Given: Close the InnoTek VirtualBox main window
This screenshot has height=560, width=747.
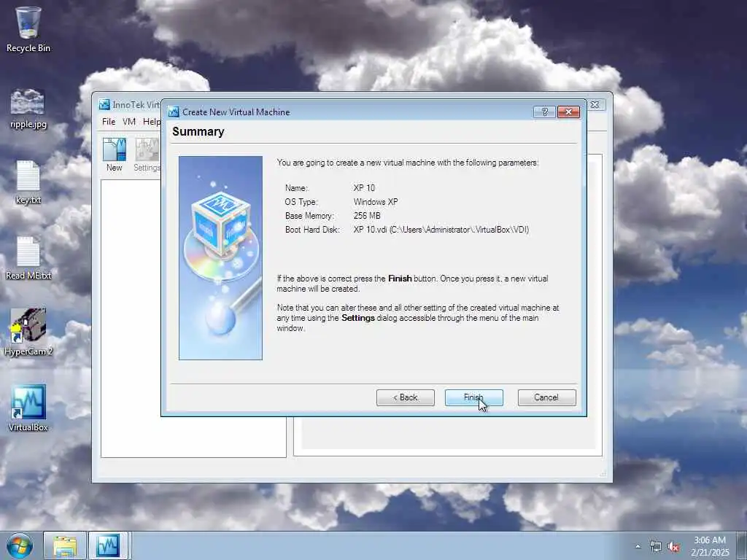Looking at the screenshot, I should pos(595,105).
